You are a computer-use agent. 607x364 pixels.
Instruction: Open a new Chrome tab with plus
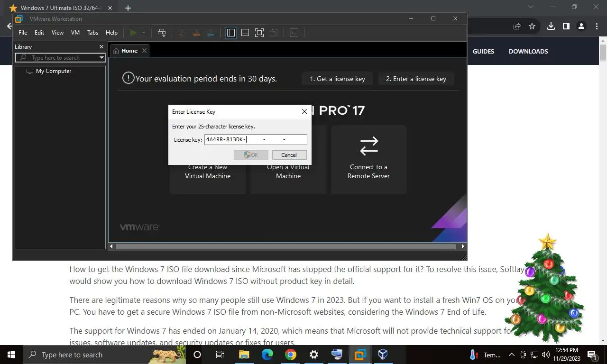click(128, 8)
